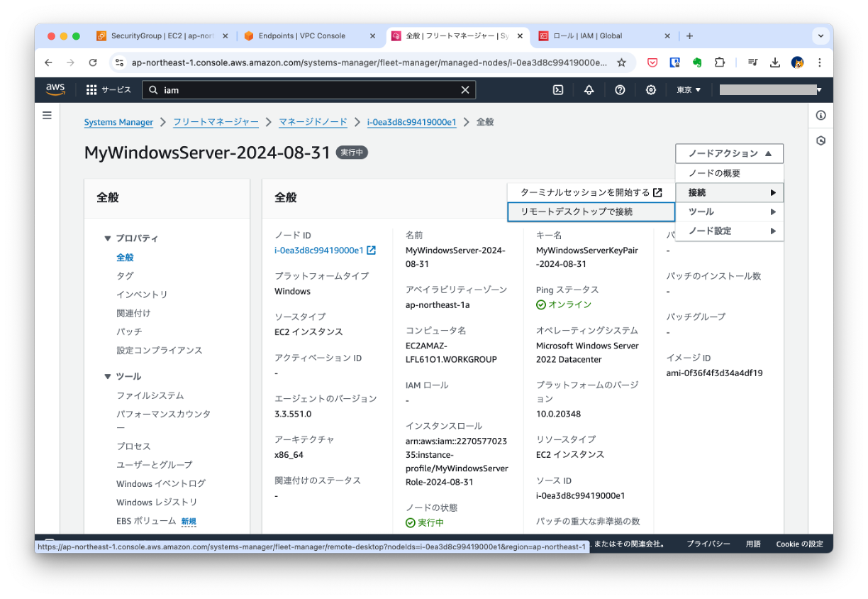Collapse the ノードアクション dropdown
Screen dimensions: 868x599
[x=729, y=153]
